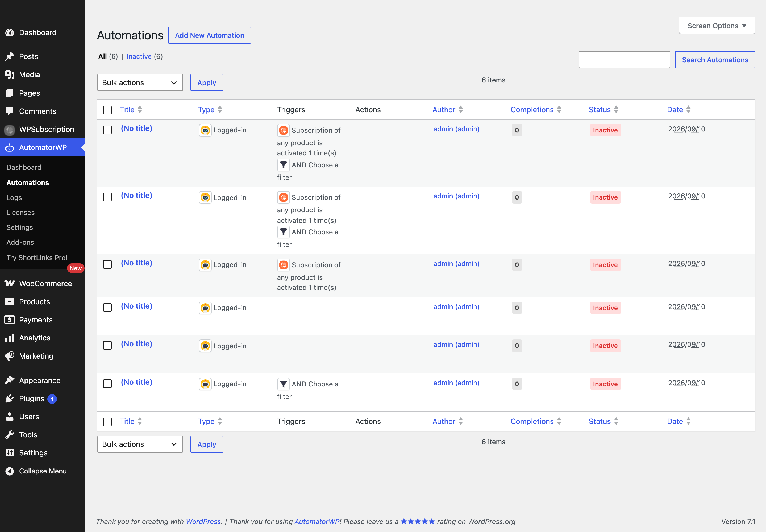
Task: Open the Licenses submenu item
Action: [20, 213]
